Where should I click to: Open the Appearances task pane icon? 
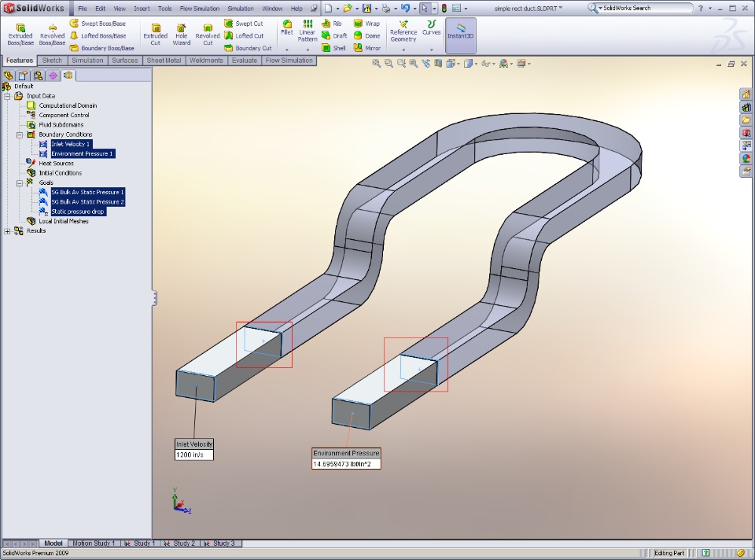point(746,158)
